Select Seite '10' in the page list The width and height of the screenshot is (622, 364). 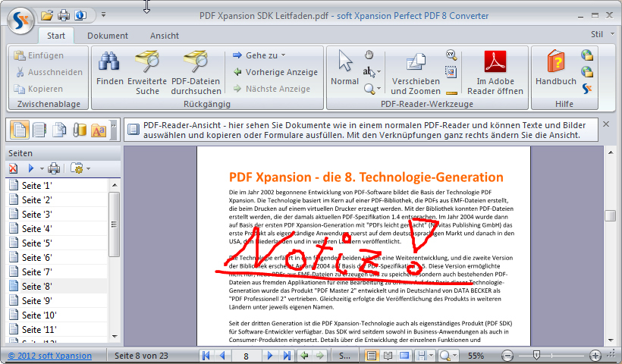(57, 315)
